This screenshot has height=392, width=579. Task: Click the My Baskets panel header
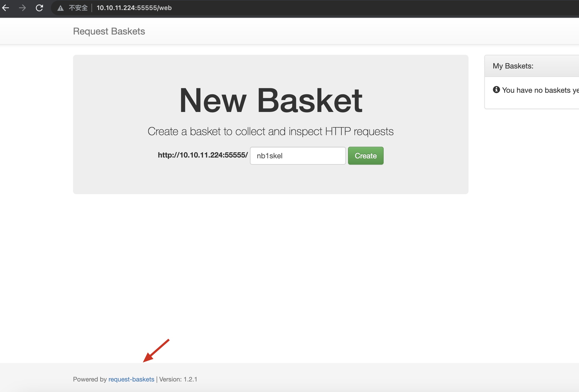click(513, 66)
